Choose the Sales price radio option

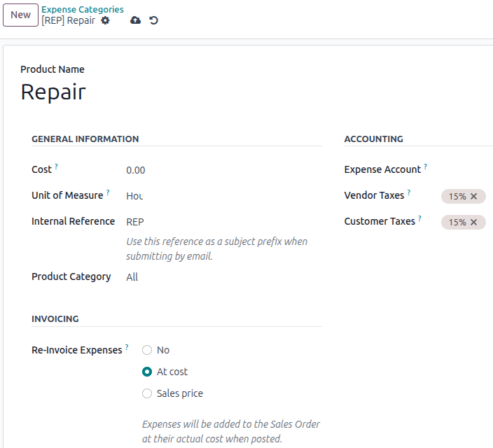coord(147,393)
